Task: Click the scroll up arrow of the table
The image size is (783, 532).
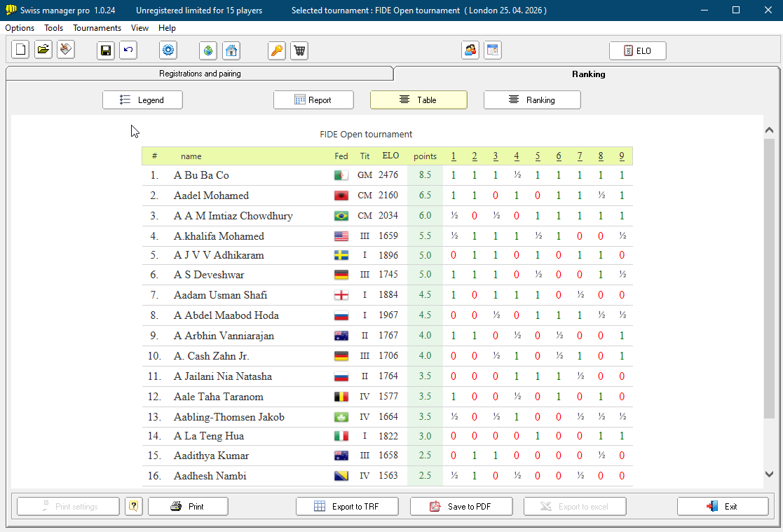Action: (769, 130)
